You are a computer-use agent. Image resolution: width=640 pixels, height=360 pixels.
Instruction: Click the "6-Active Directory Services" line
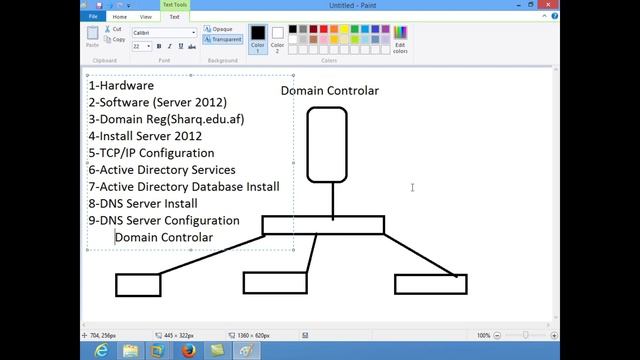162,170
